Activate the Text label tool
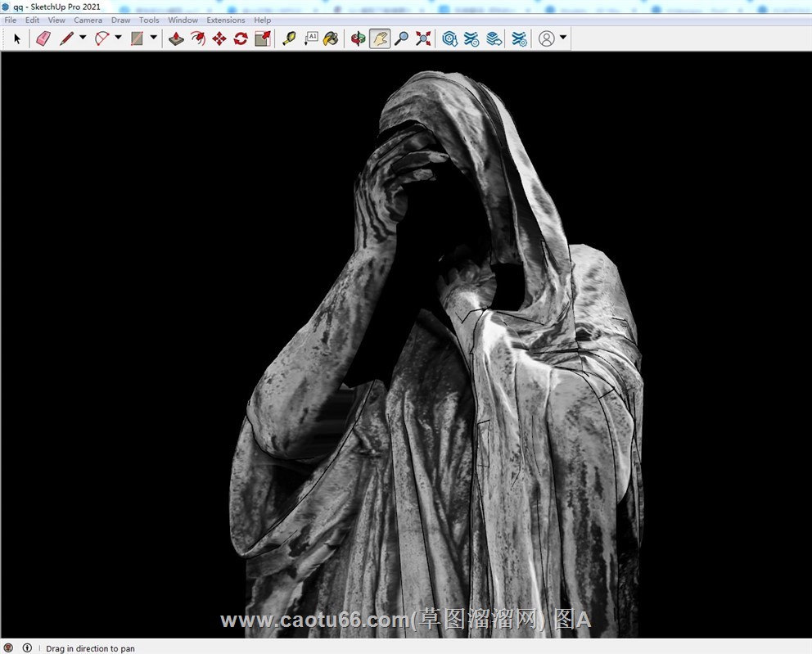 pyautogui.click(x=311, y=38)
